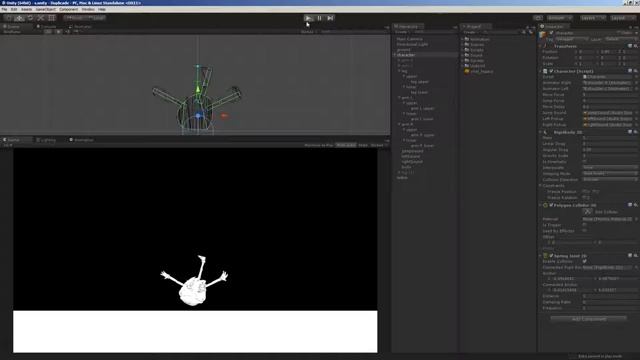This screenshot has height=360, width=640.
Task: Click the Pause button in the toolbar
Action: pyautogui.click(x=320, y=18)
